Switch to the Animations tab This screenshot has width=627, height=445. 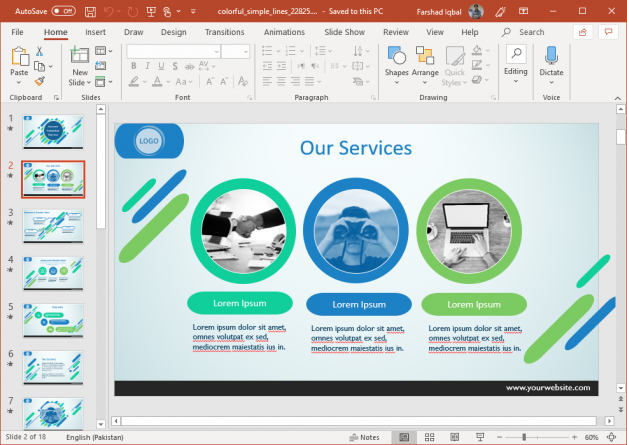[x=284, y=32]
